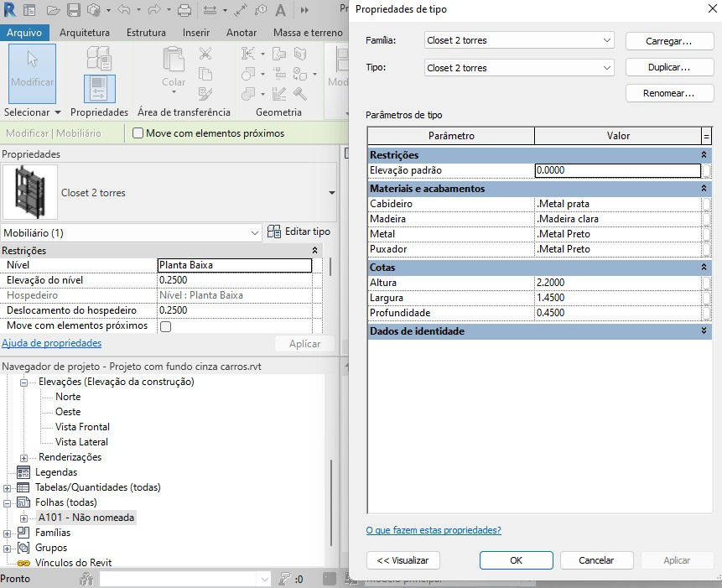Select A101 - Não nomeada sheet

point(86,518)
